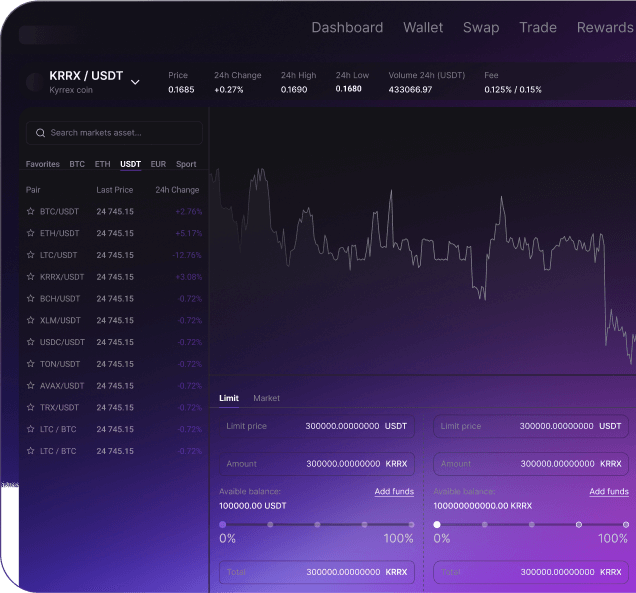Star the BTC/USDT pair as favorite
This screenshot has height=593, width=636.
pyautogui.click(x=31, y=212)
